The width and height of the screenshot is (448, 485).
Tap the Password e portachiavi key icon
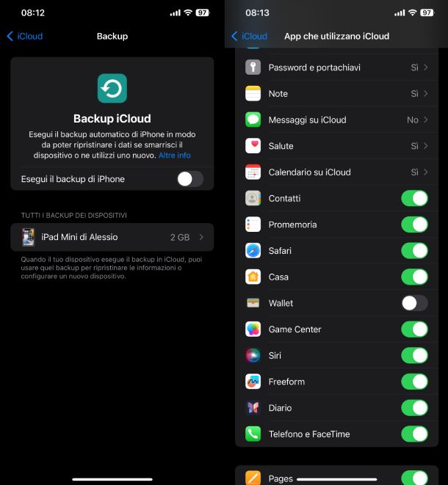point(253,67)
